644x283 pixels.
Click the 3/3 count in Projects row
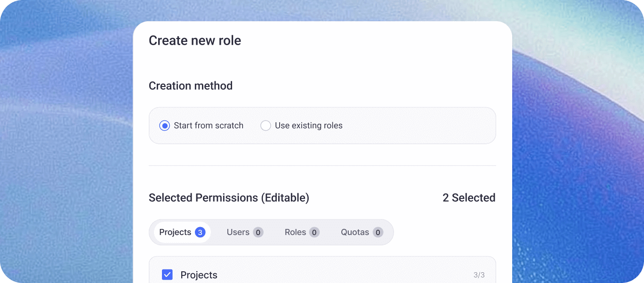pos(479,275)
